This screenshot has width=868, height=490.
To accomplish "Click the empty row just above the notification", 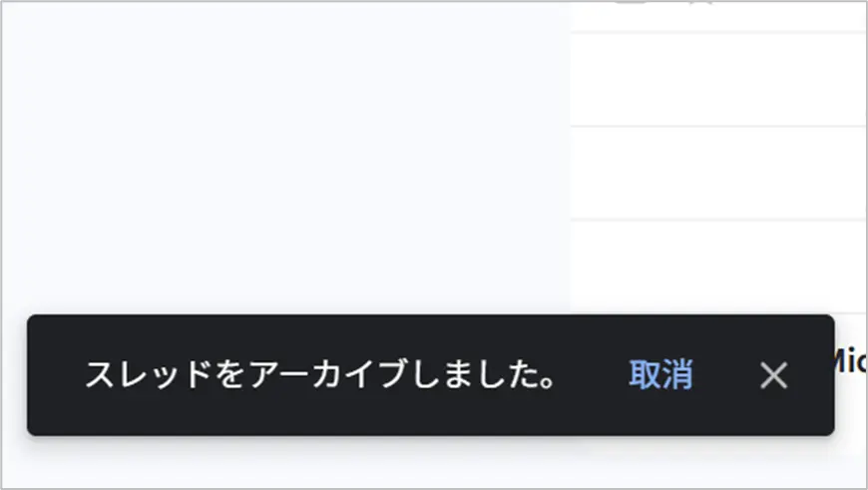I will 718,266.
